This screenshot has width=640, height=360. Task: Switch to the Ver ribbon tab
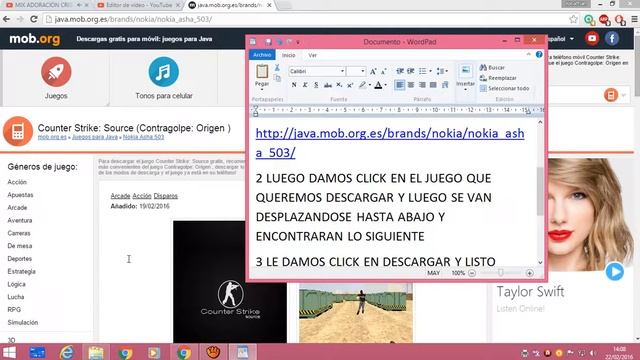point(312,55)
